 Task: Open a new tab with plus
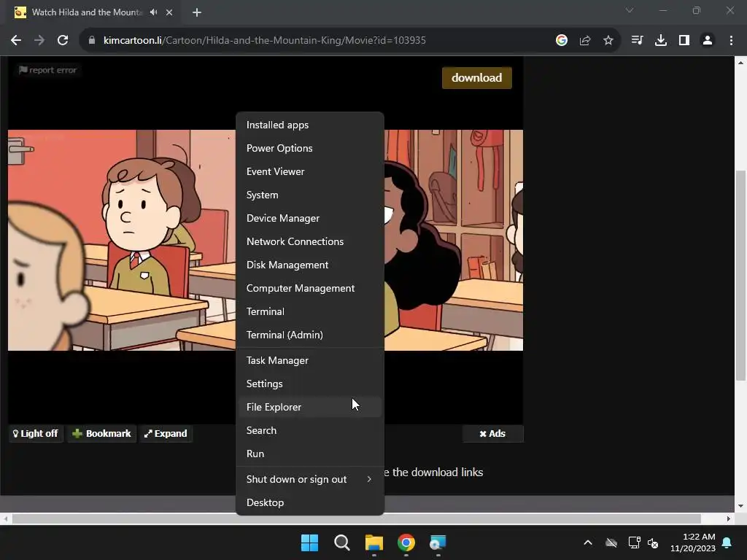point(197,12)
